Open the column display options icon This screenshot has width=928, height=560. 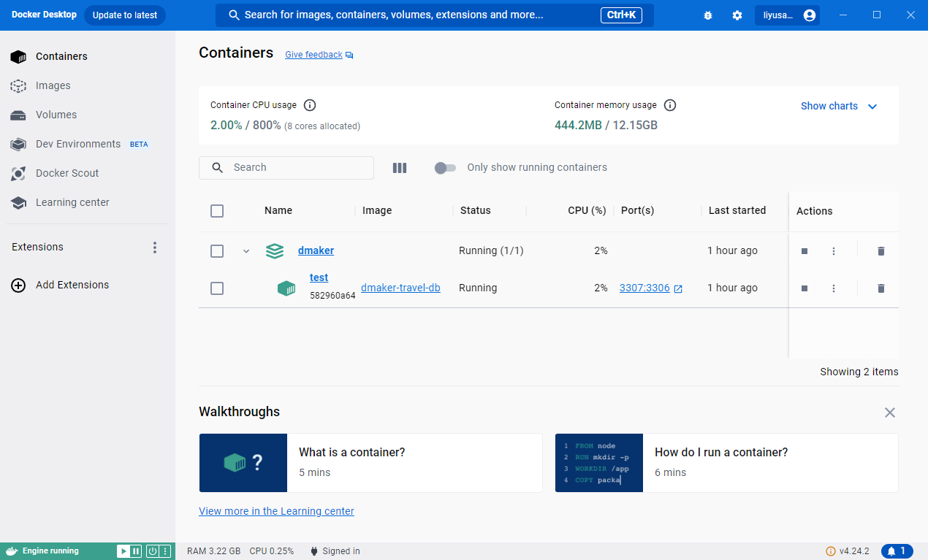click(x=399, y=168)
